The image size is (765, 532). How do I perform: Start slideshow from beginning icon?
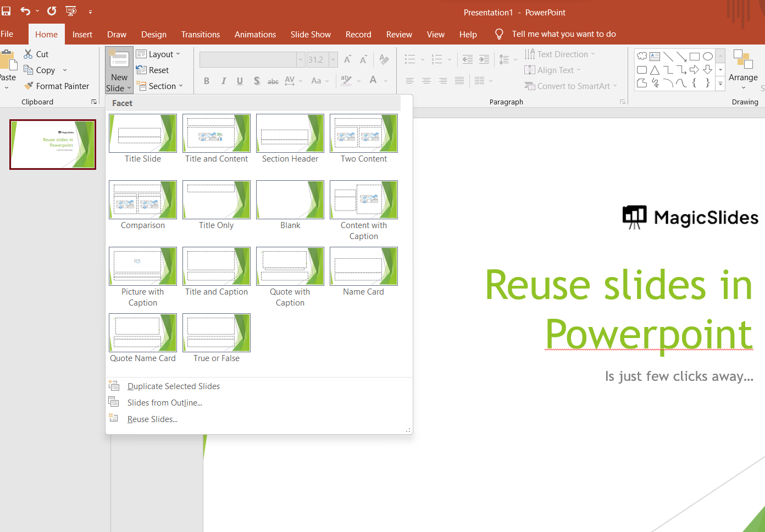(71, 11)
